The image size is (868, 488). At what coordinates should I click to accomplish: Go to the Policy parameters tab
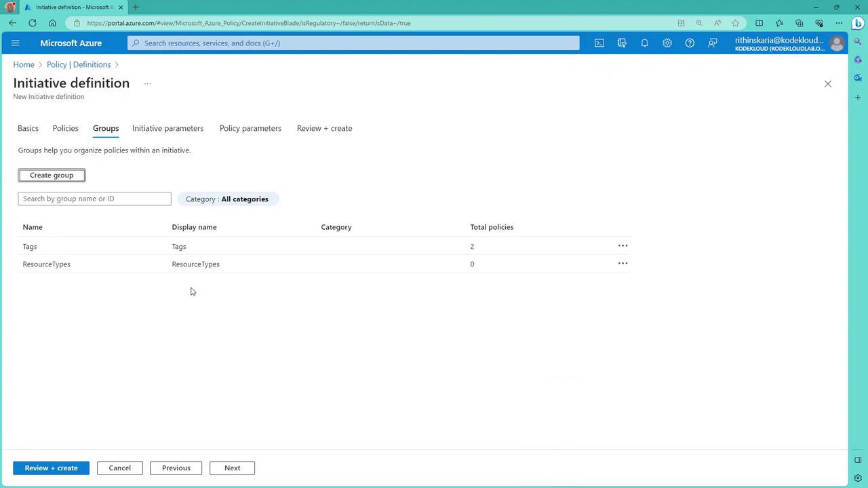(250, 128)
